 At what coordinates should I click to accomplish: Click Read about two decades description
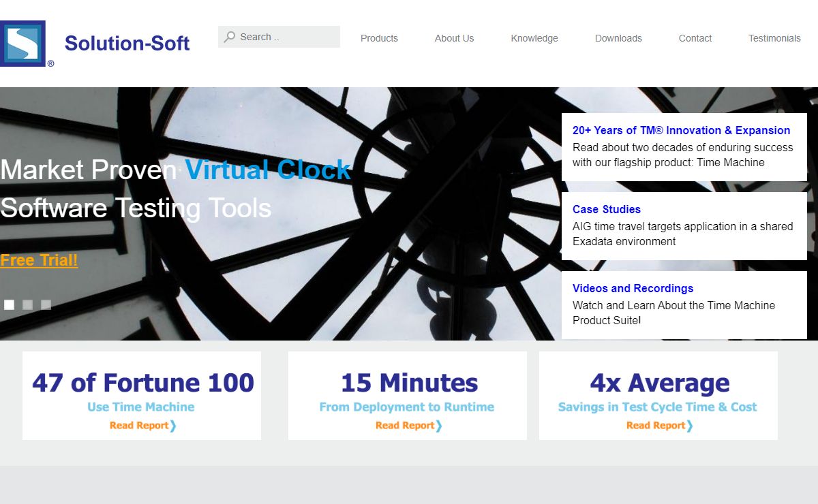click(x=683, y=155)
